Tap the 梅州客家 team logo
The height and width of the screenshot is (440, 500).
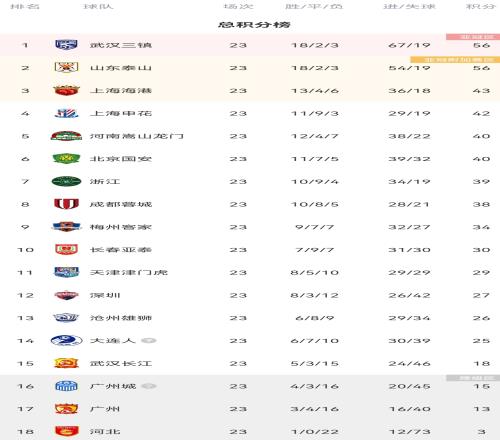pyautogui.click(x=66, y=227)
